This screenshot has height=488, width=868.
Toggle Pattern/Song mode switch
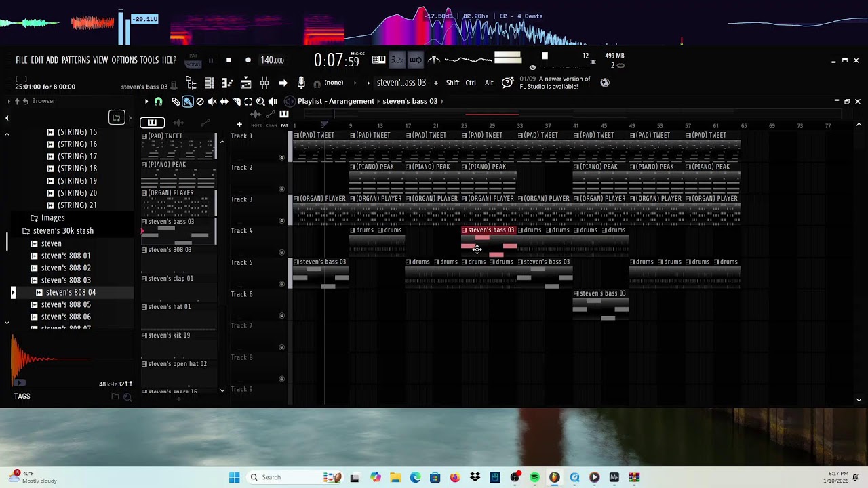193,60
